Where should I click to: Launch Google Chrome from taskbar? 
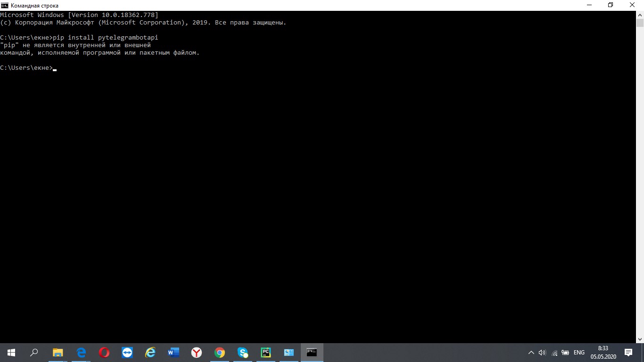point(219,352)
